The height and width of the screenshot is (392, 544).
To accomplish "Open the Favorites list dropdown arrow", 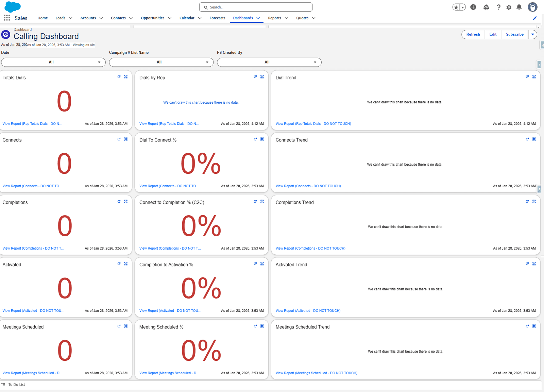I will pos(463,7).
